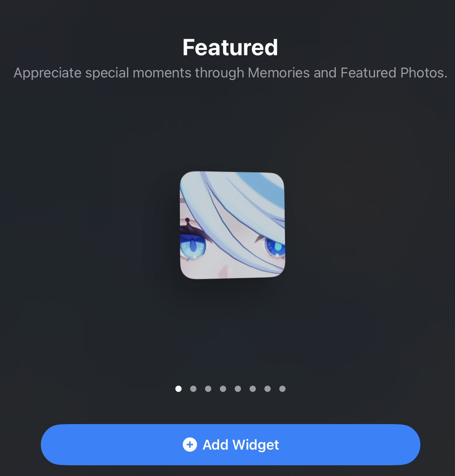Viewport: 455px width, 476px height.
Task: Tap the Add Widget button
Action: [x=230, y=445]
